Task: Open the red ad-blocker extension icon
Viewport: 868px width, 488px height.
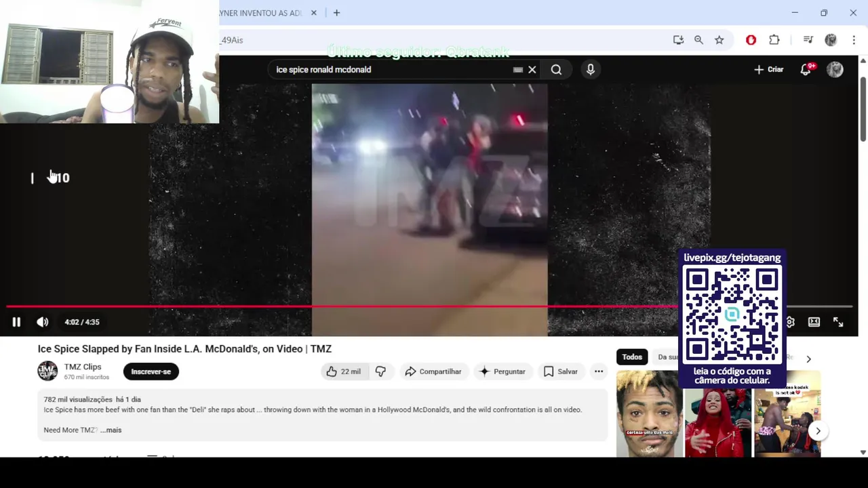Action: coord(751,40)
